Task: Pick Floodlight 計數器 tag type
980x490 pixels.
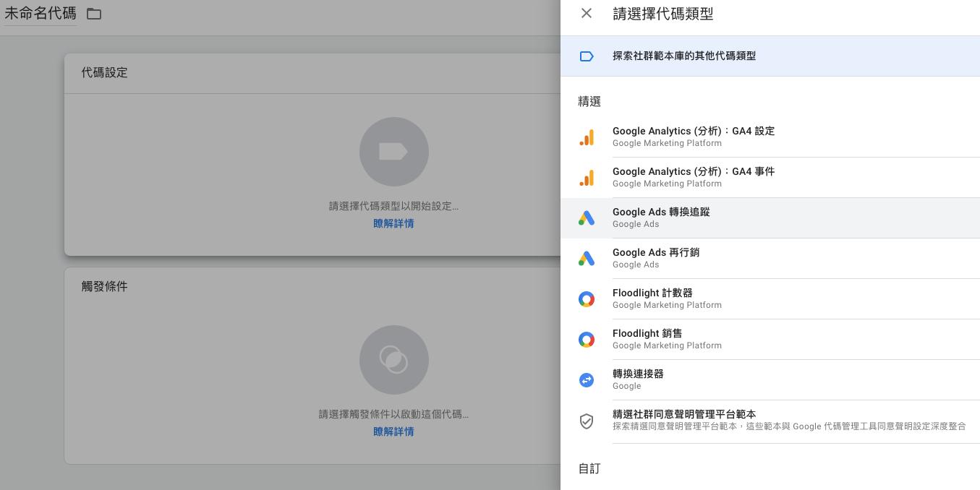Action: coord(770,299)
